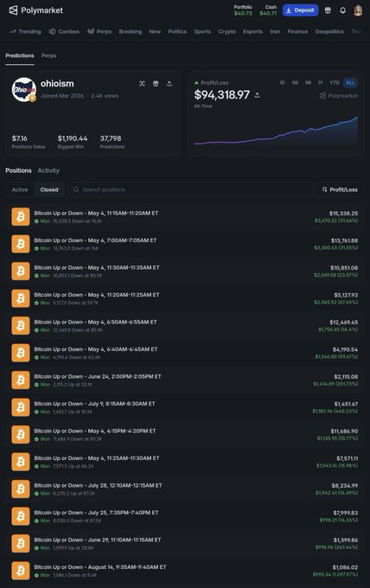The height and width of the screenshot is (588, 370).
Task: Switch to the Positions tab
Action: [18, 170]
